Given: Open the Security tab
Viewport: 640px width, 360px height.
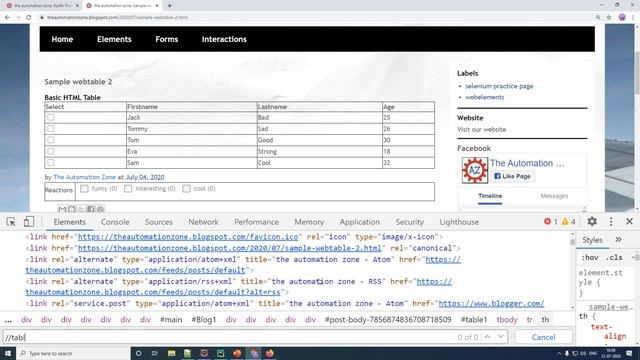Looking at the screenshot, I should [409, 222].
